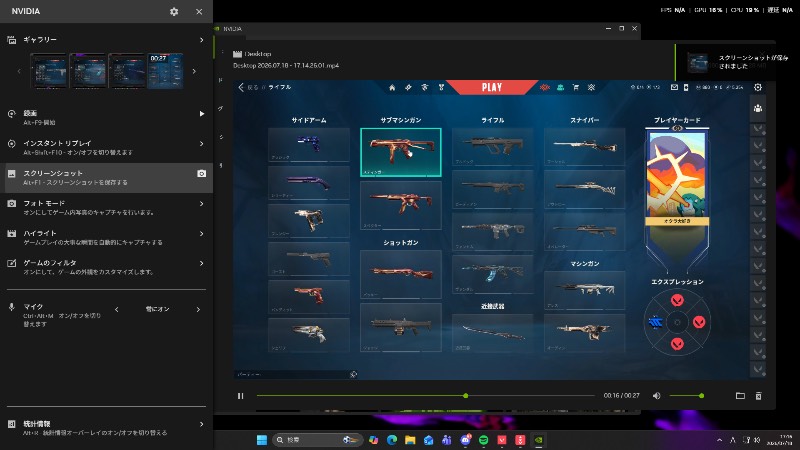The height and width of the screenshot is (450, 800).
Task: Click the 録画 record icon
Action: coord(11,114)
